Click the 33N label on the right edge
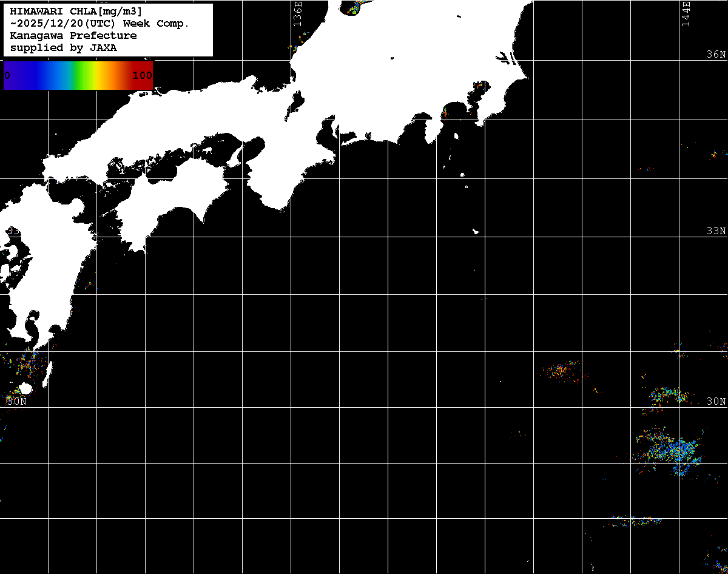This screenshot has height=574, width=728. tap(716, 231)
